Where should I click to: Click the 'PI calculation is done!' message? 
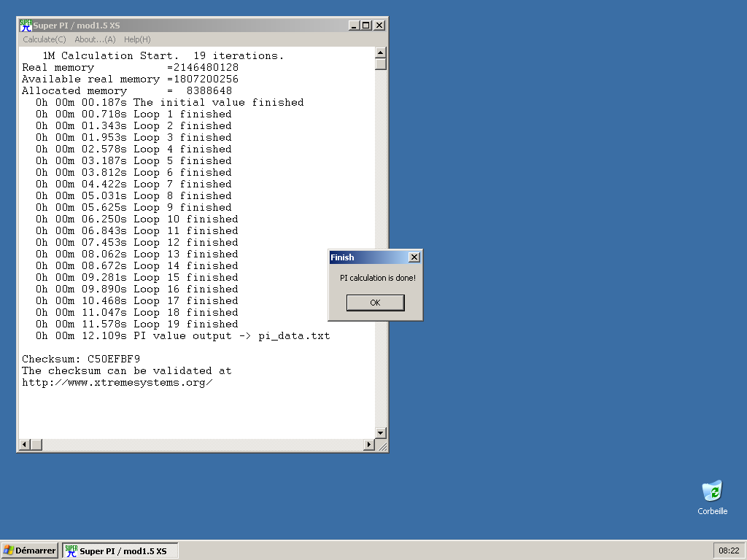(377, 278)
